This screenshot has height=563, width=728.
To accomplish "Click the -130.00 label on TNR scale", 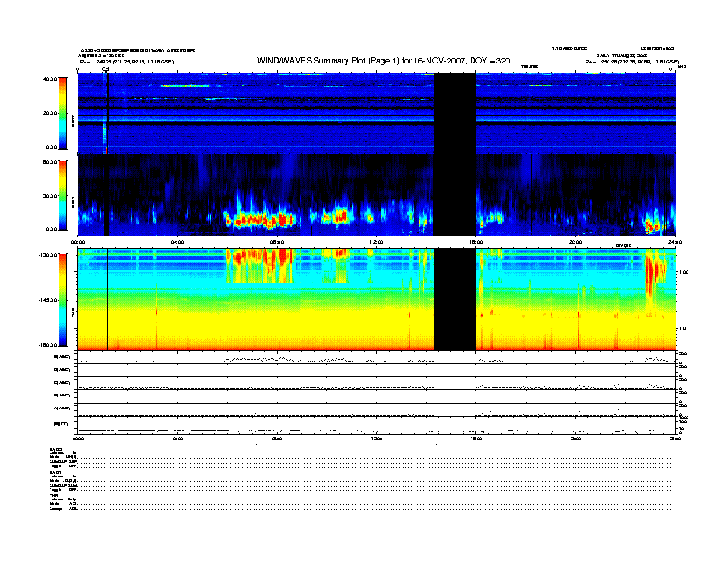I will [x=49, y=255].
